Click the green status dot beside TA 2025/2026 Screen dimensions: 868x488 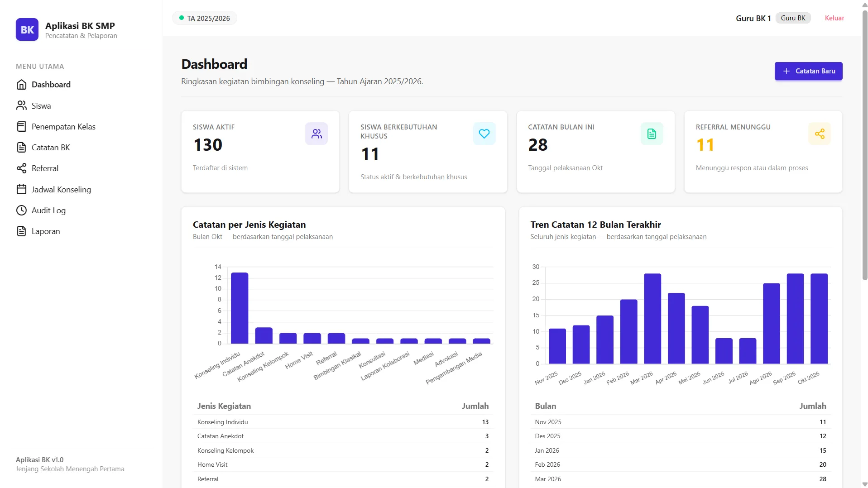pyautogui.click(x=182, y=18)
